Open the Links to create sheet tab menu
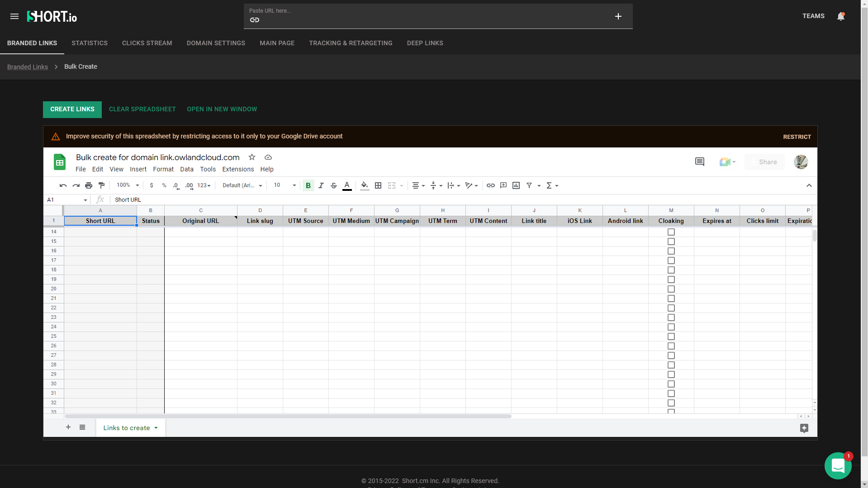The width and height of the screenshot is (868, 488). [156, 428]
